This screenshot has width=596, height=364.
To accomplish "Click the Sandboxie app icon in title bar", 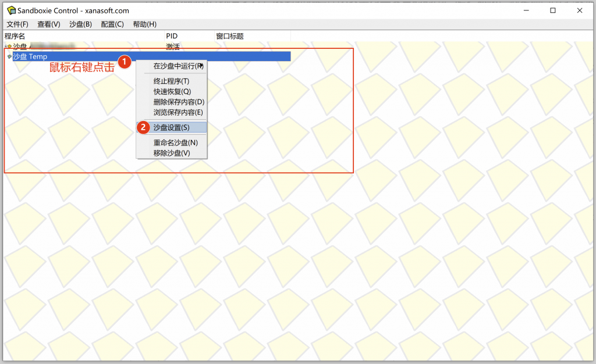I will (10, 10).
